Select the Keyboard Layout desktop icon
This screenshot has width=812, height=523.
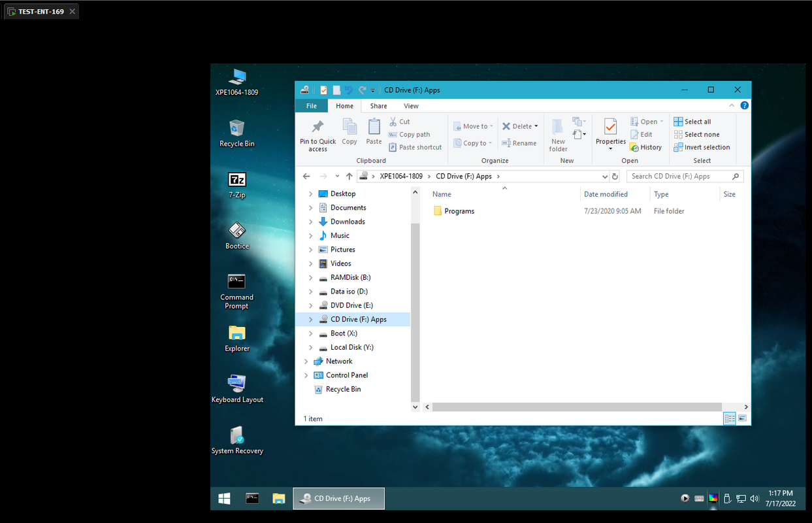(237, 389)
